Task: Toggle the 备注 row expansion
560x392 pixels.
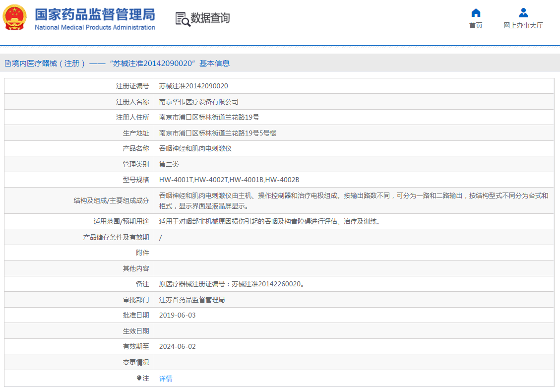Action: (x=144, y=283)
